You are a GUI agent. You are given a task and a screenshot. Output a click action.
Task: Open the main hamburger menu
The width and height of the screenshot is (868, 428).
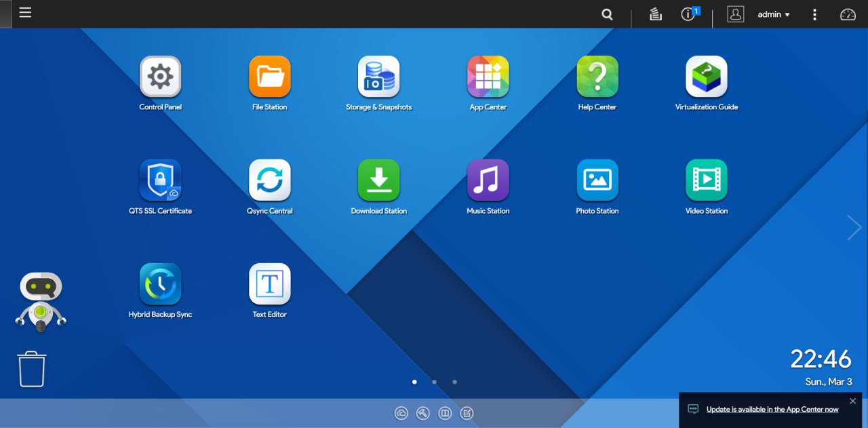click(x=25, y=13)
